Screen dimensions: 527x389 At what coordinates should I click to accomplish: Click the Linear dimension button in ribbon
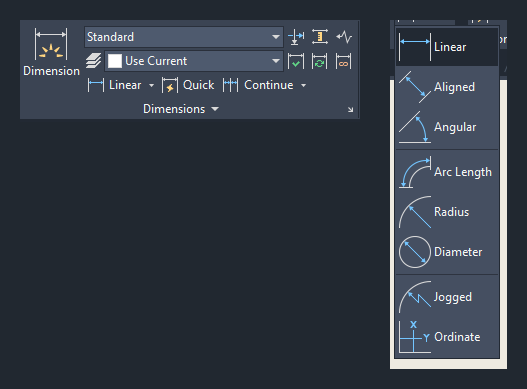pos(115,85)
